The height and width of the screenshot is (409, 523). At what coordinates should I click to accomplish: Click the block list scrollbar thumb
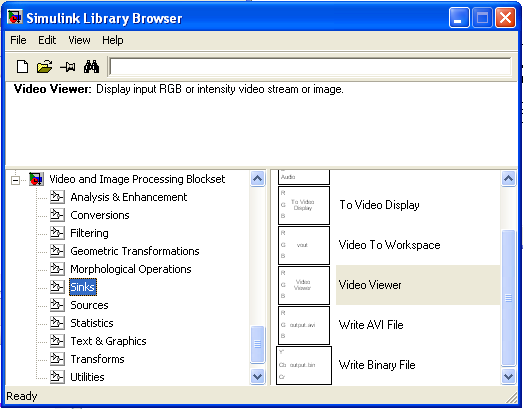[x=508, y=298]
